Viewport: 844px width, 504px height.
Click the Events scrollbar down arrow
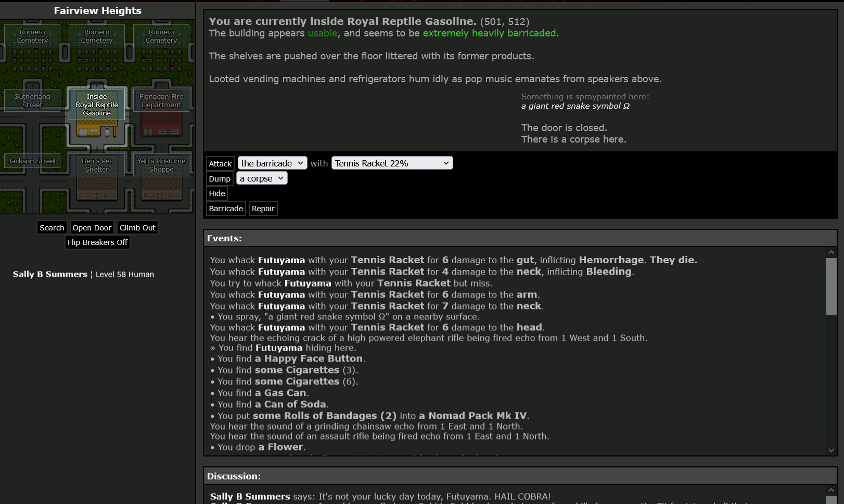click(x=831, y=450)
